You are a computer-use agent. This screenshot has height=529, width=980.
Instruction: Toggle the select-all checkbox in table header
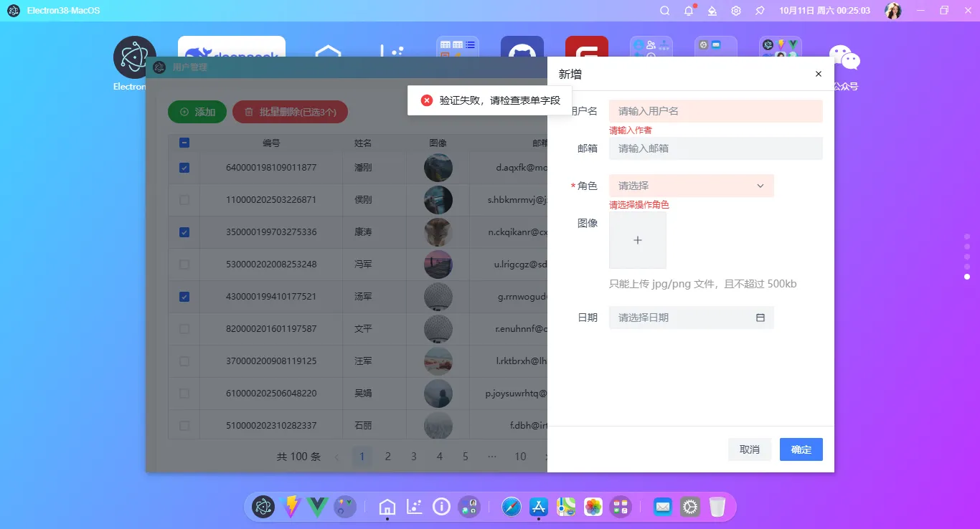184,142
